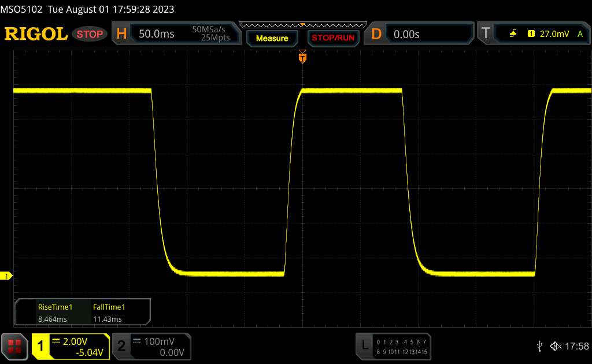The image size is (592, 364).
Task: Open the horizontal timebase H label
Action: click(121, 34)
